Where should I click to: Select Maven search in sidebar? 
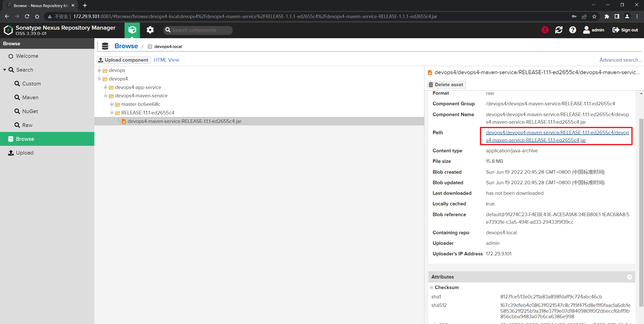pyautogui.click(x=30, y=98)
